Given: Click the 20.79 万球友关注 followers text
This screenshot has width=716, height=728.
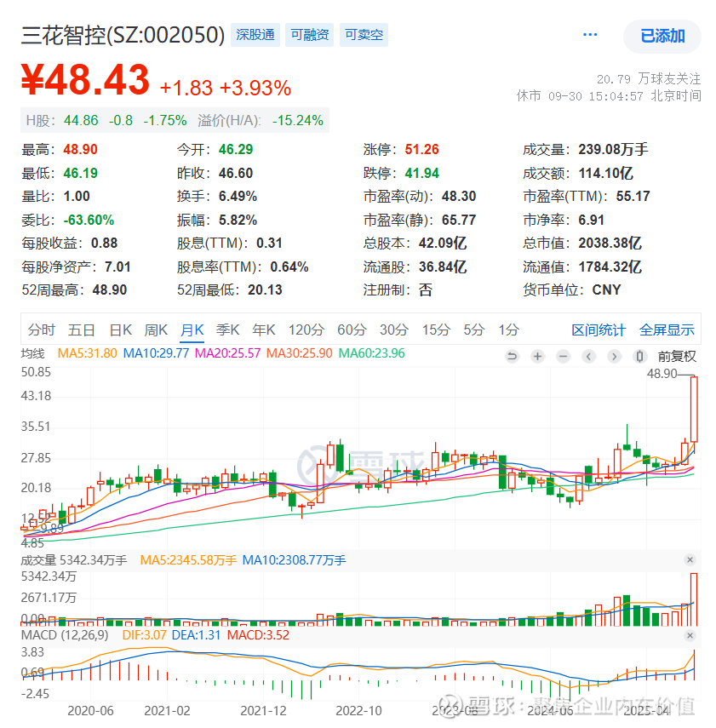Looking at the screenshot, I should pos(648,79).
